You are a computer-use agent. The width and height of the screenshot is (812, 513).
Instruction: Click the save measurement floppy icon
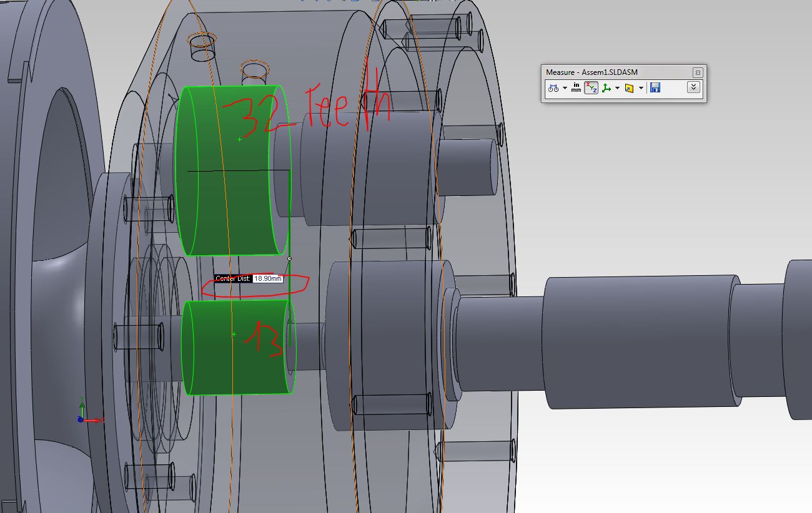(655, 87)
